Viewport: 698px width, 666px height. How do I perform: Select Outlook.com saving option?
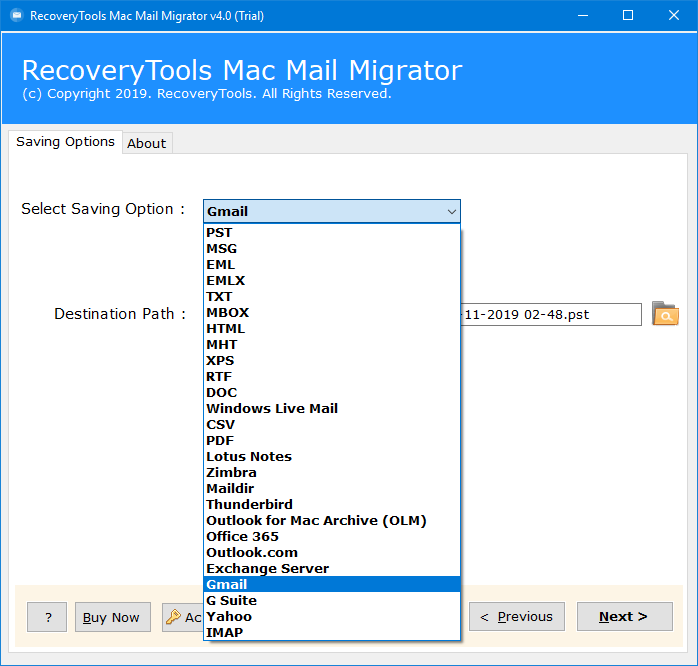(x=332, y=553)
